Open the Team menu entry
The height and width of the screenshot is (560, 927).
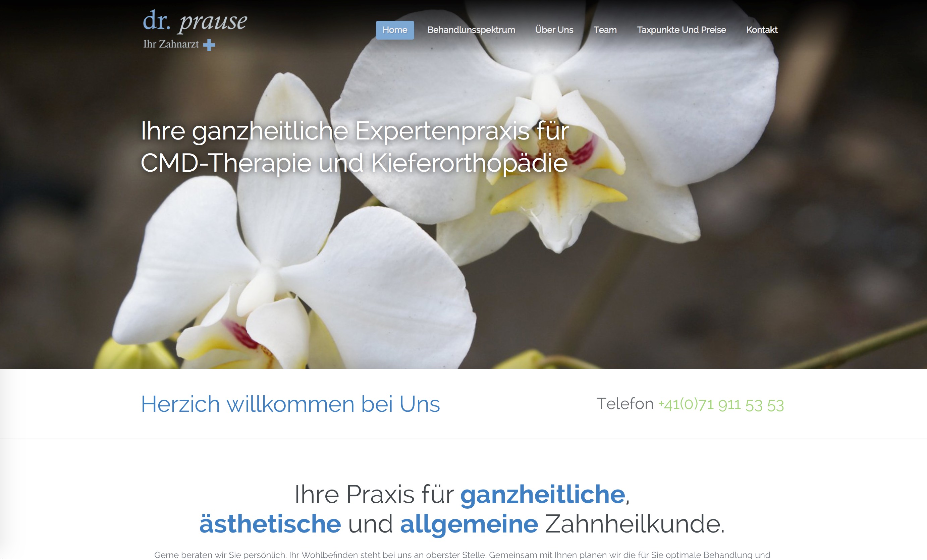(x=605, y=30)
